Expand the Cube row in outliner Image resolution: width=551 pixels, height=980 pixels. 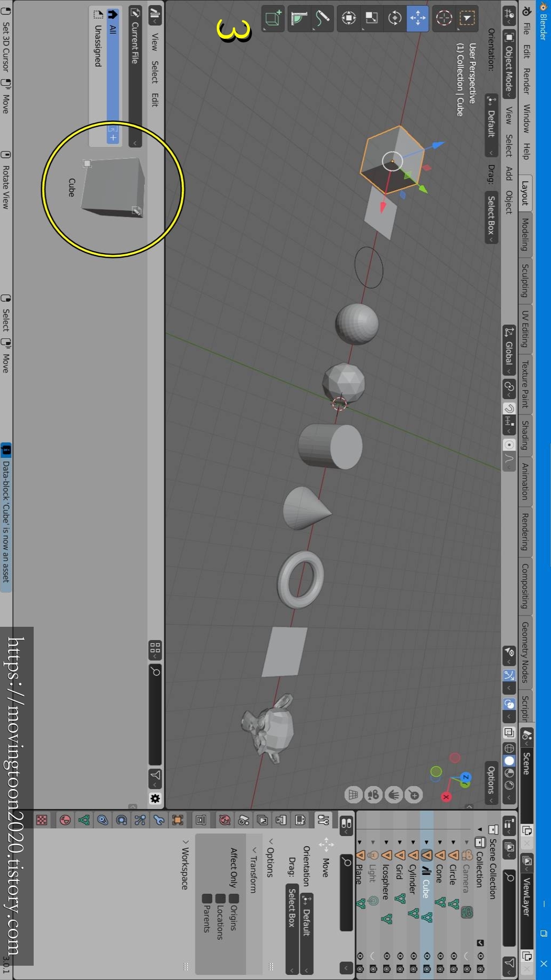click(x=427, y=842)
